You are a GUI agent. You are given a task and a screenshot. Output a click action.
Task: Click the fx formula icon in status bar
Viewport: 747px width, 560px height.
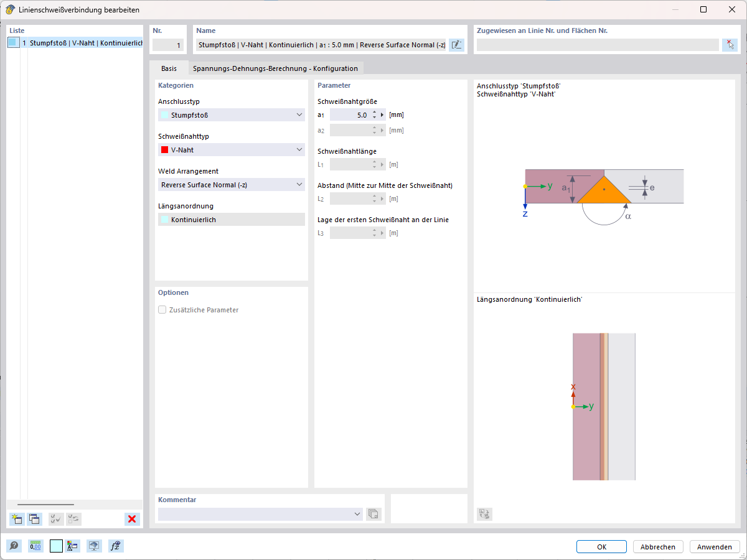point(116,546)
